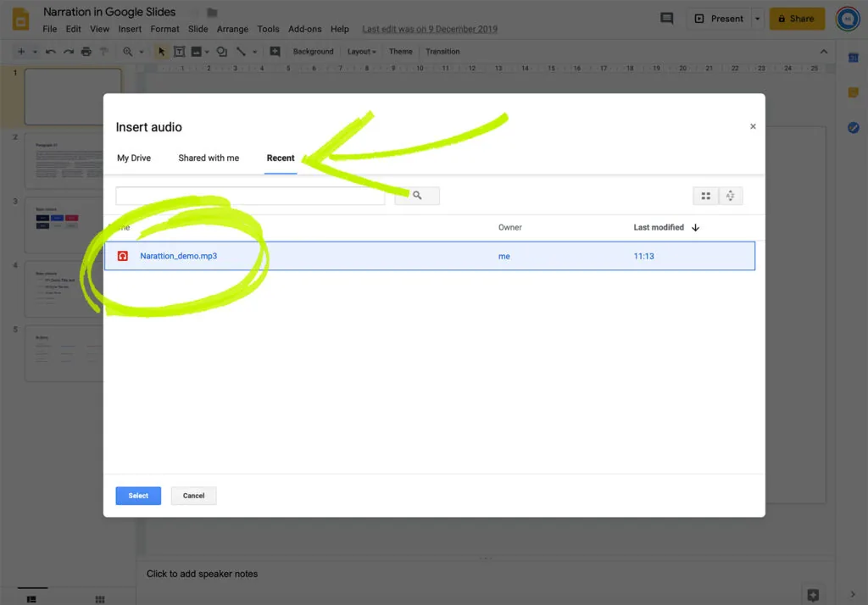
Task: Open the Tasks side panel icon
Action: (x=853, y=128)
